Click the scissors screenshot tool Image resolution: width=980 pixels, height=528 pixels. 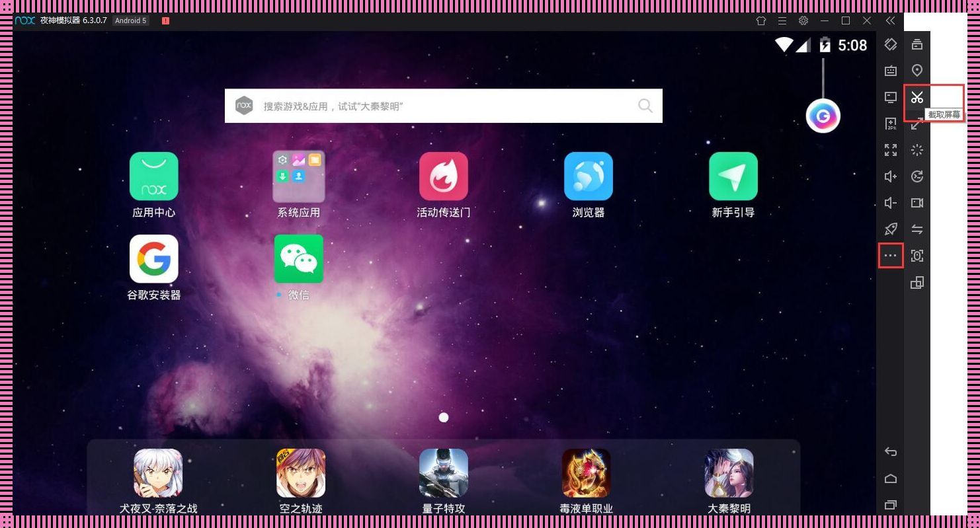(x=917, y=98)
